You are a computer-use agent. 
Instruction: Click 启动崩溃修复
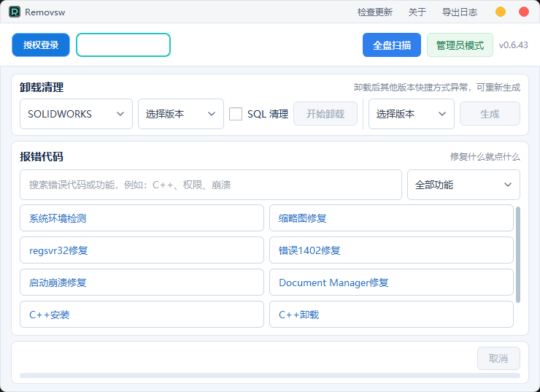coord(142,283)
